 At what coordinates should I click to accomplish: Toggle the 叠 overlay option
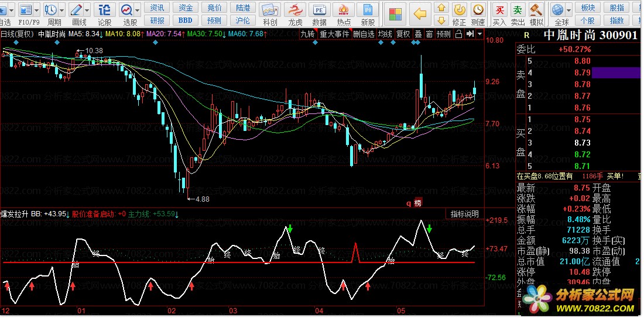click(x=418, y=34)
